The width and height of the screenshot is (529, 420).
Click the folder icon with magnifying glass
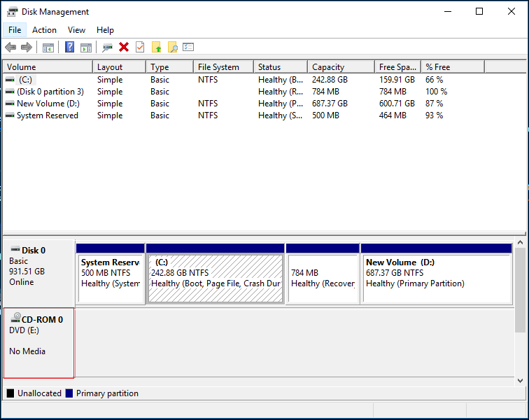click(x=172, y=48)
